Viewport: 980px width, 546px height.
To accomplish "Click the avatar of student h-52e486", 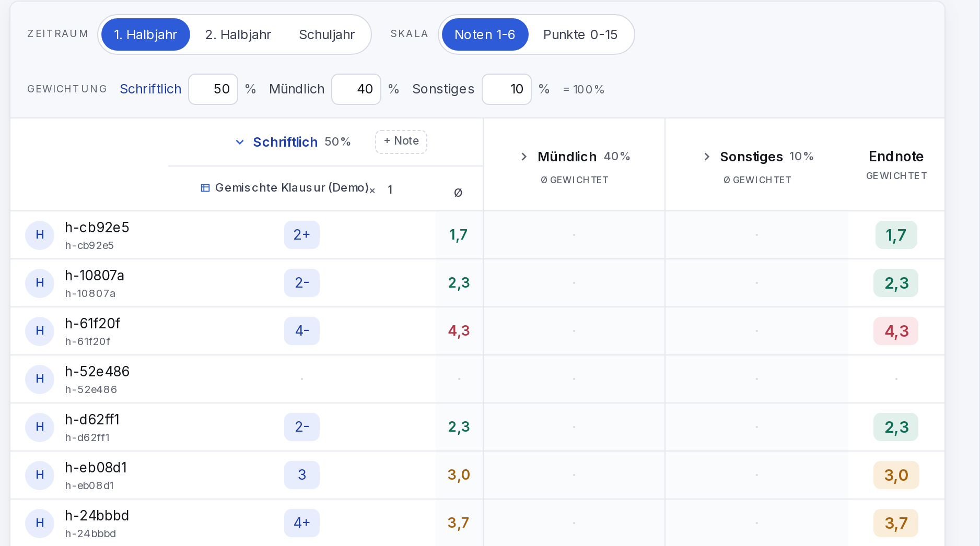I will click(40, 379).
